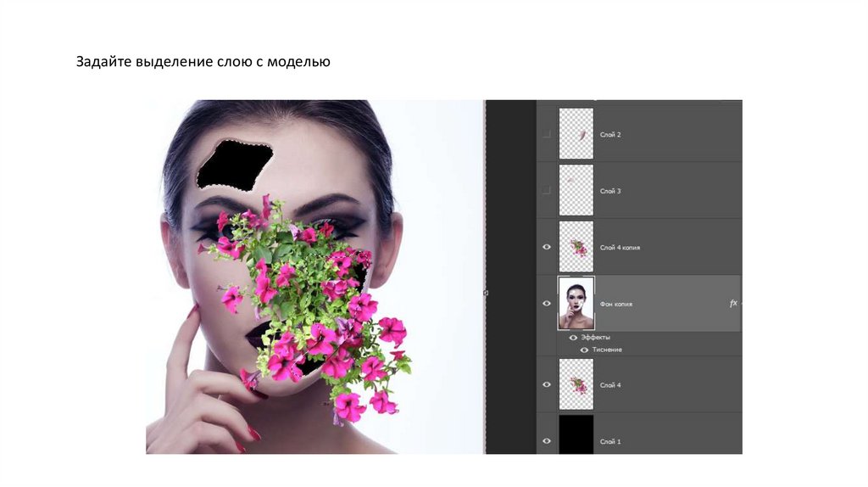Show the hidden Слой 3 layer

[547, 191]
